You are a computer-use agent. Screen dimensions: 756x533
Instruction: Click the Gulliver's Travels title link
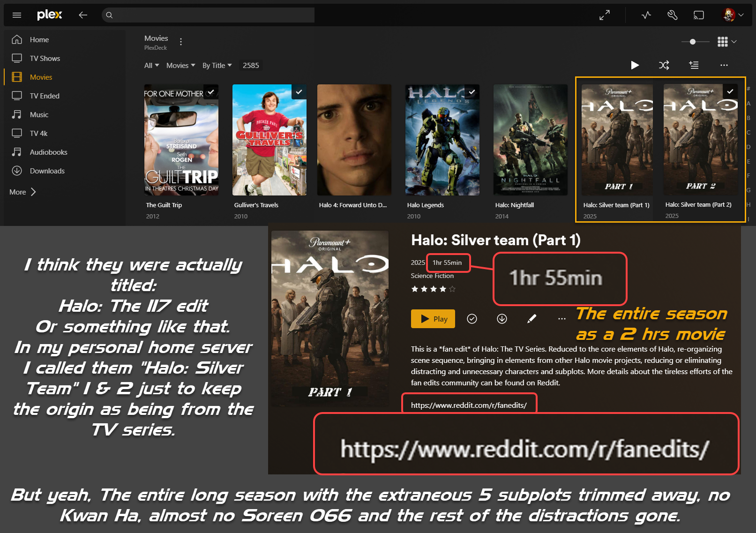pos(256,205)
